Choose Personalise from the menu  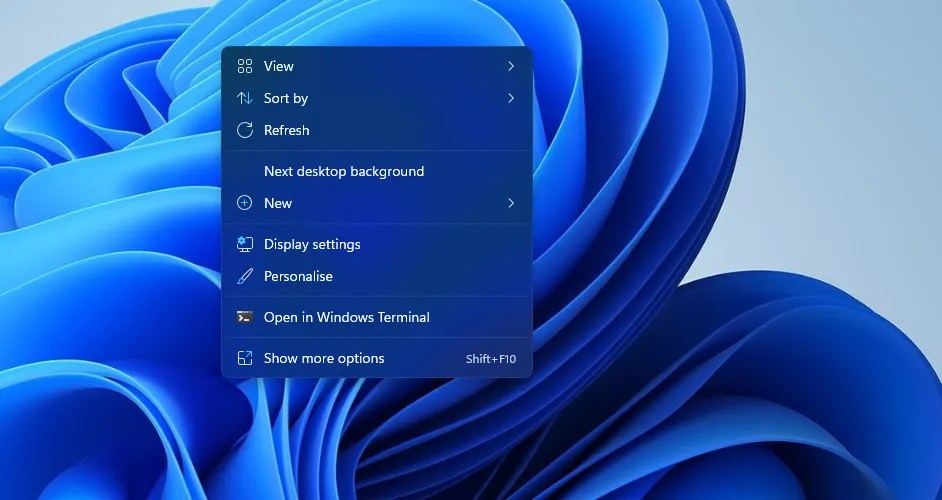(377, 276)
